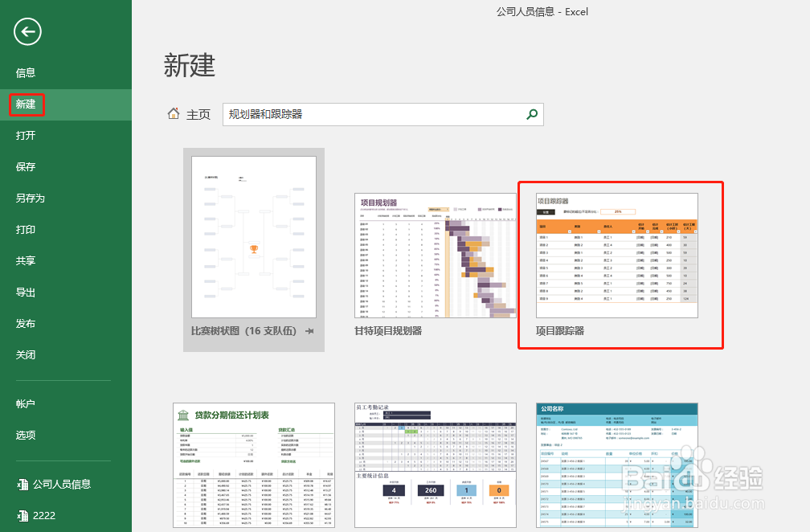Select 发布 in the sidebar

[x=26, y=323]
